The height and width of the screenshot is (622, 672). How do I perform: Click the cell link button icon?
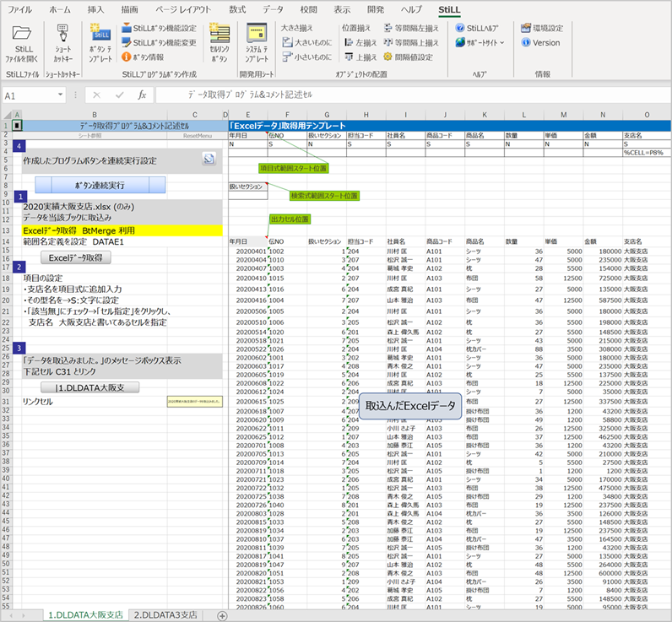pos(219,33)
